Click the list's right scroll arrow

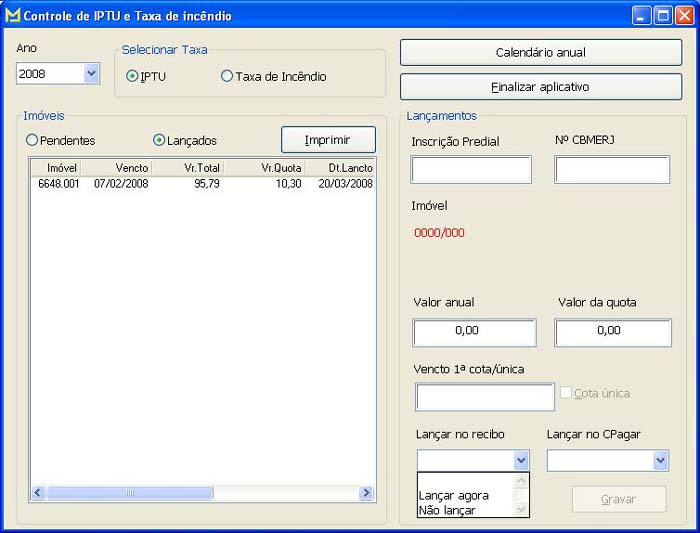point(367,493)
